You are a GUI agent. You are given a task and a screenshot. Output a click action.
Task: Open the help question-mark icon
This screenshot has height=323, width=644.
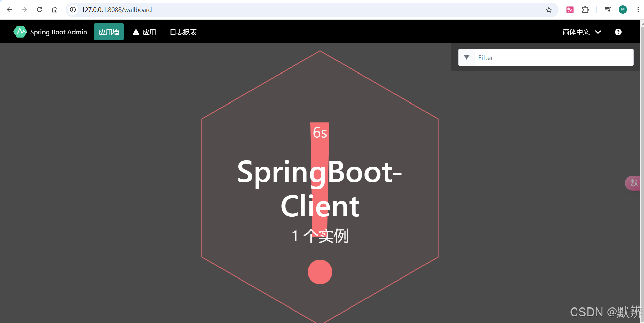pos(618,32)
